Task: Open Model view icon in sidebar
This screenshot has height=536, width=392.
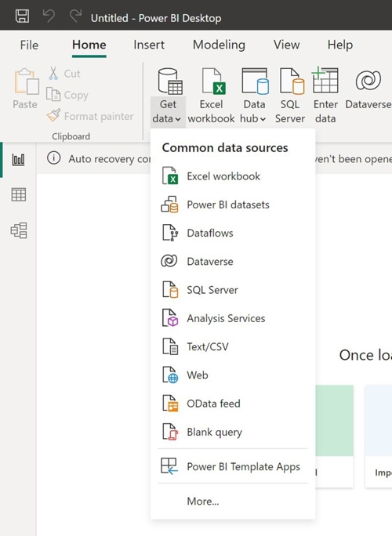Action: (x=19, y=230)
